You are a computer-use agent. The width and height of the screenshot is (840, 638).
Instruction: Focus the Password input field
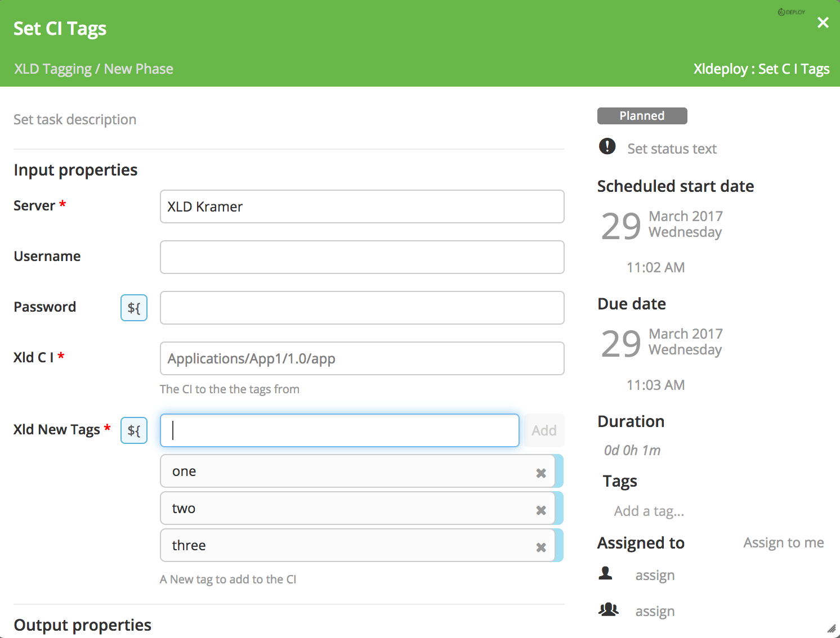(x=362, y=308)
